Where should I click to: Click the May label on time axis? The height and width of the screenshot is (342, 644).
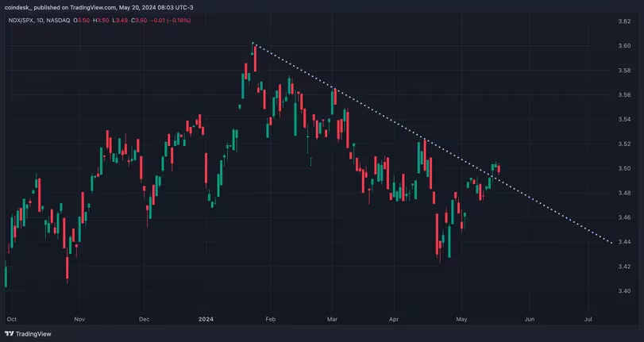coord(461,319)
